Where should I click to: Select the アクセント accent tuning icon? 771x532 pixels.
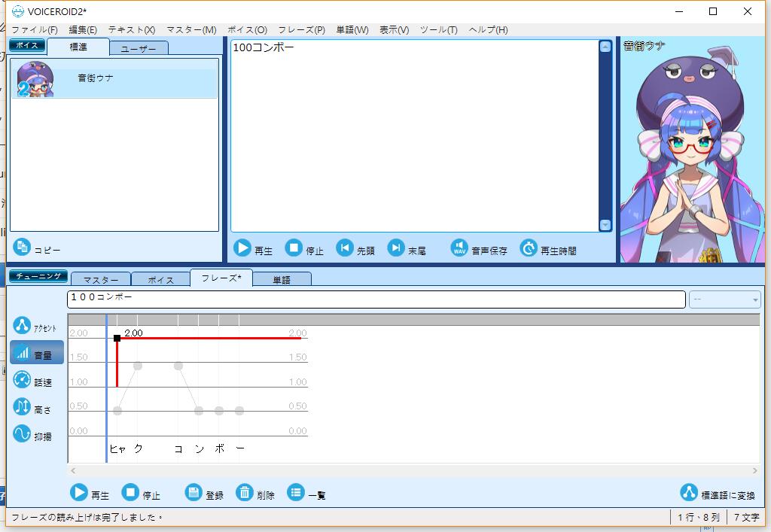click(x=22, y=325)
